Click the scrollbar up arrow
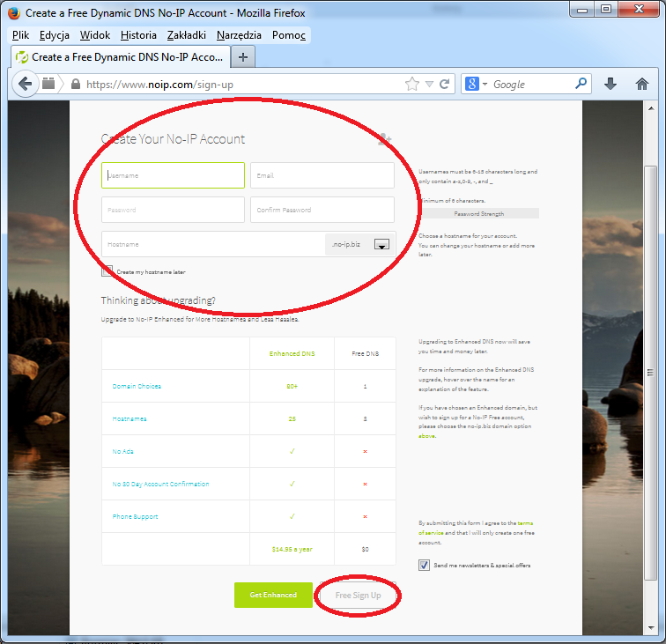 click(651, 108)
